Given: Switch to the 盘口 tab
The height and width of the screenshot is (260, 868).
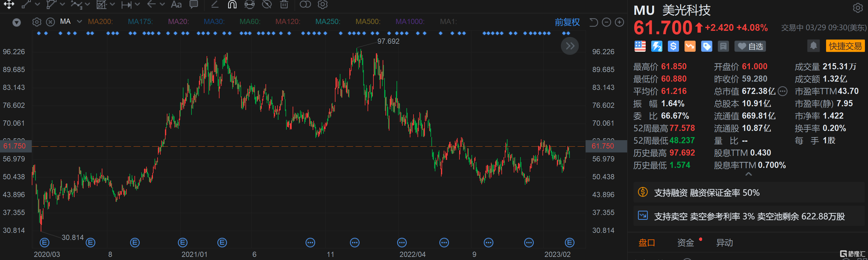Looking at the screenshot, I should point(647,243).
